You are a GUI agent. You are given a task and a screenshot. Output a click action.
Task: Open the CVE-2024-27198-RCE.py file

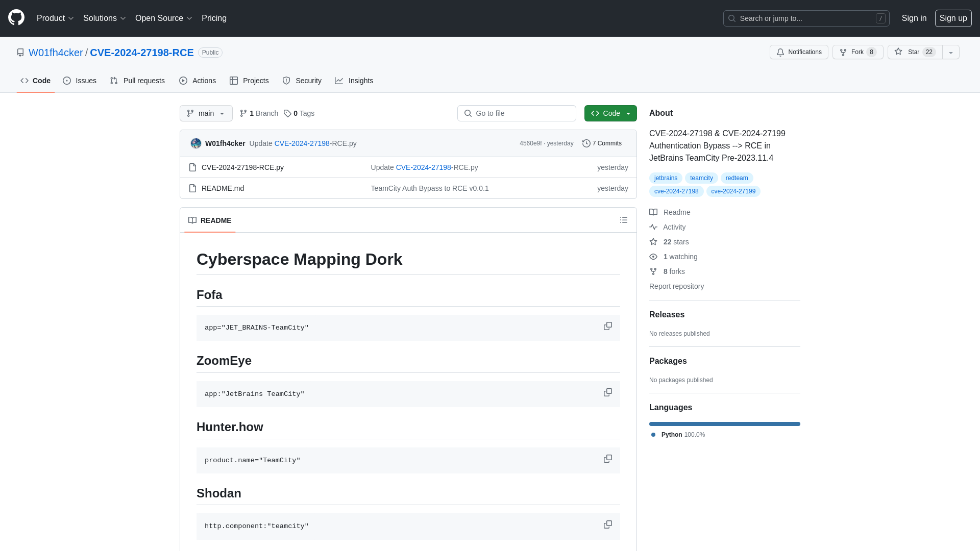(x=242, y=167)
